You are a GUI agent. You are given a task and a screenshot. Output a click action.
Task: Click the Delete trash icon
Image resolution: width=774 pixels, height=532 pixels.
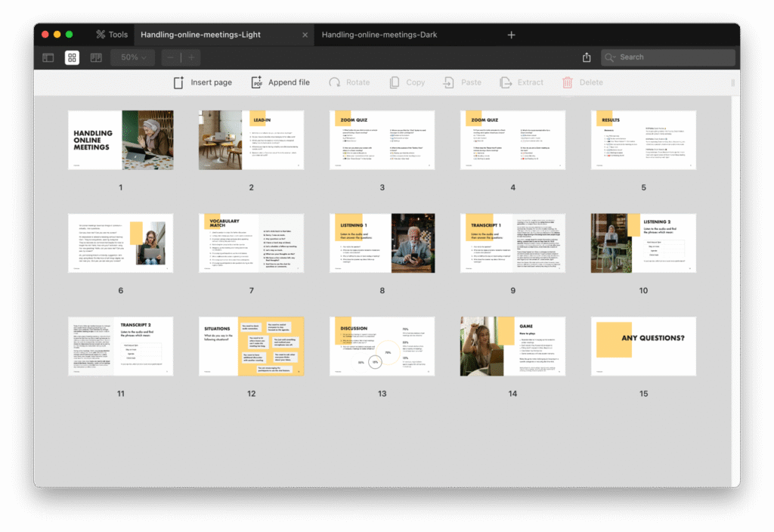[x=582, y=82]
